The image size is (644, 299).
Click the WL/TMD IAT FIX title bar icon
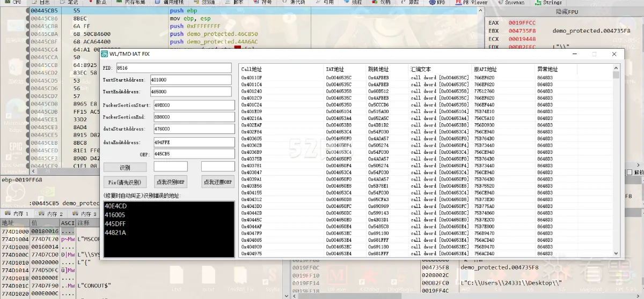[x=105, y=54]
